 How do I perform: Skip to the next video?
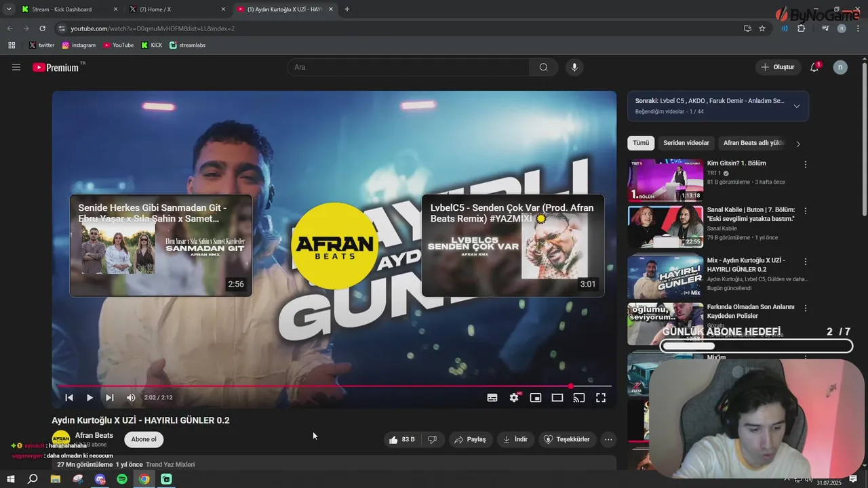tap(110, 398)
